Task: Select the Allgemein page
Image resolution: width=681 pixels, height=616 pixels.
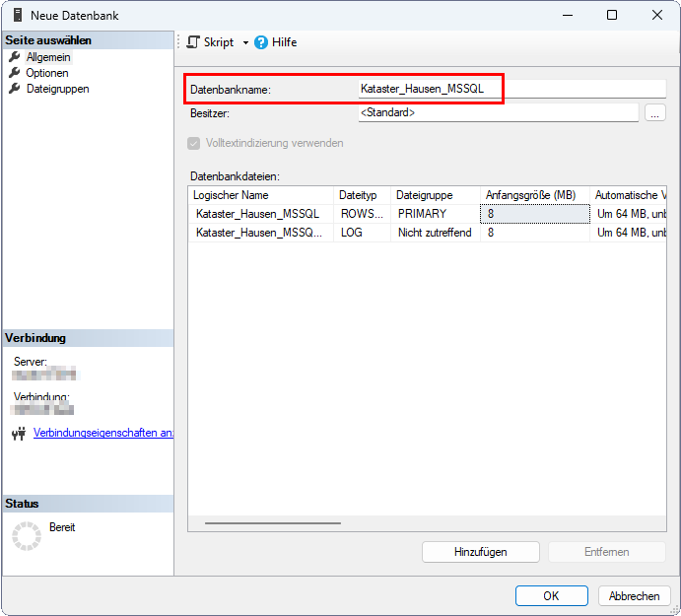Action: click(48, 57)
